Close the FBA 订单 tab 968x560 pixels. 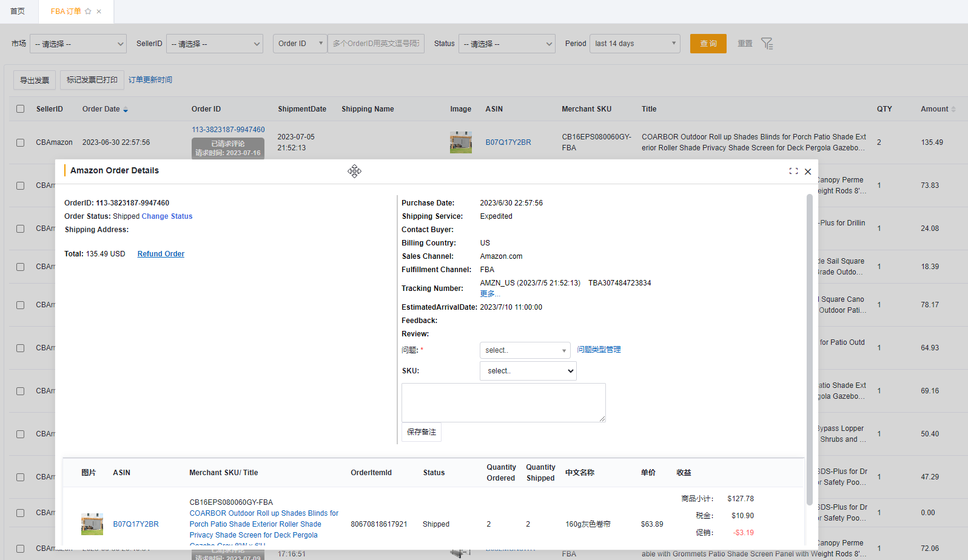[x=99, y=12]
